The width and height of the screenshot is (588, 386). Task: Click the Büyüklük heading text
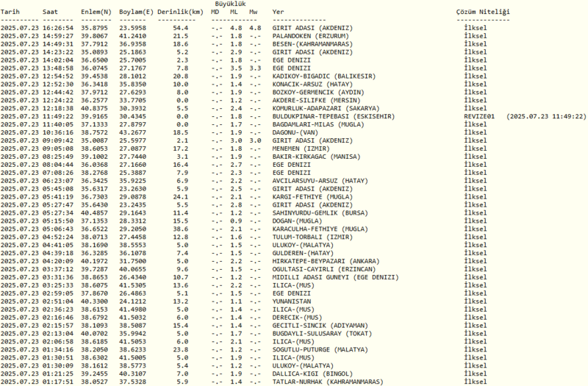pyautogui.click(x=229, y=4)
